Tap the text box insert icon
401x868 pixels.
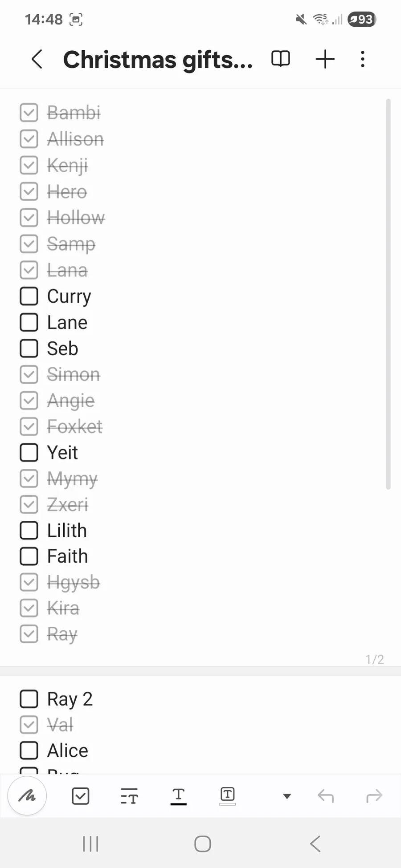click(227, 795)
